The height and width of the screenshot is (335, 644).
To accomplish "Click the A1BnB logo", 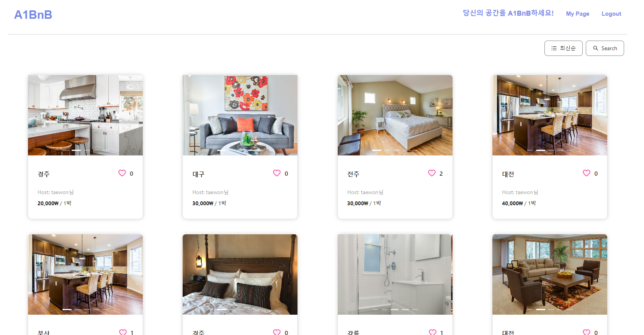I will [x=33, y=15].
